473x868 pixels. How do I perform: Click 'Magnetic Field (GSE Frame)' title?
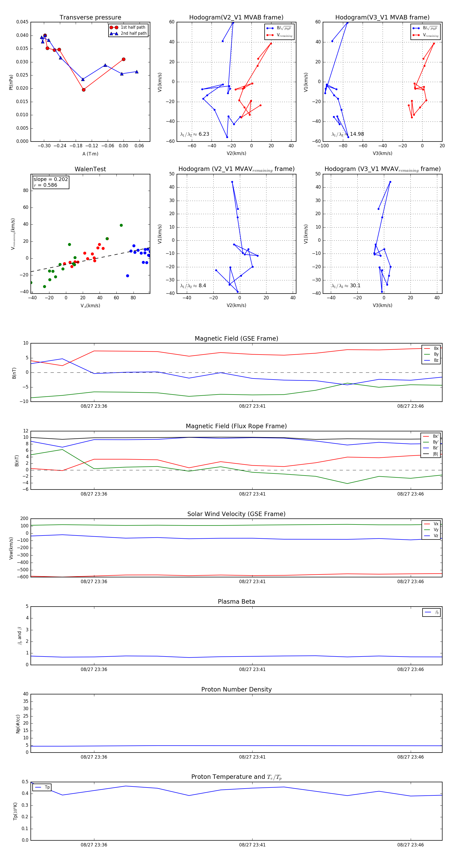pos(236,339)
